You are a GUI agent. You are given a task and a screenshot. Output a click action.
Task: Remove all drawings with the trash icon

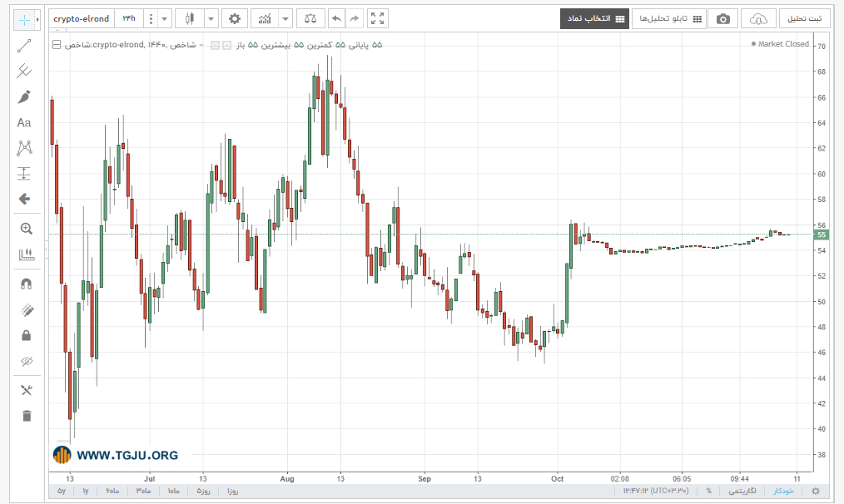tap(27, 416)
